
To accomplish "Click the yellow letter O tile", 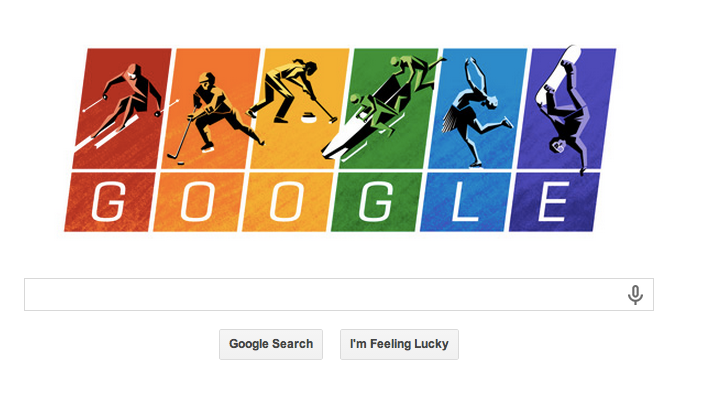I will pyautogui.click(x=287, y=202).
